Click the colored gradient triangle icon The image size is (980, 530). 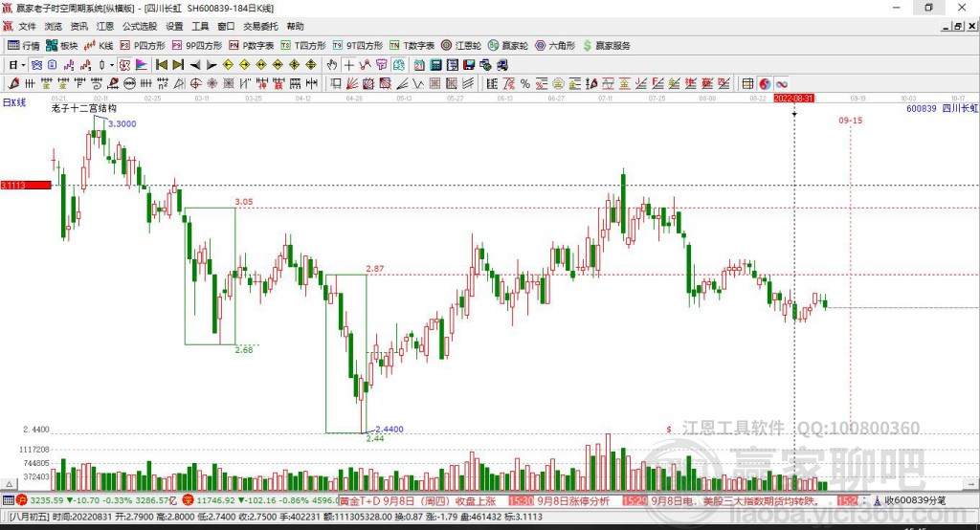click(142, 65)
